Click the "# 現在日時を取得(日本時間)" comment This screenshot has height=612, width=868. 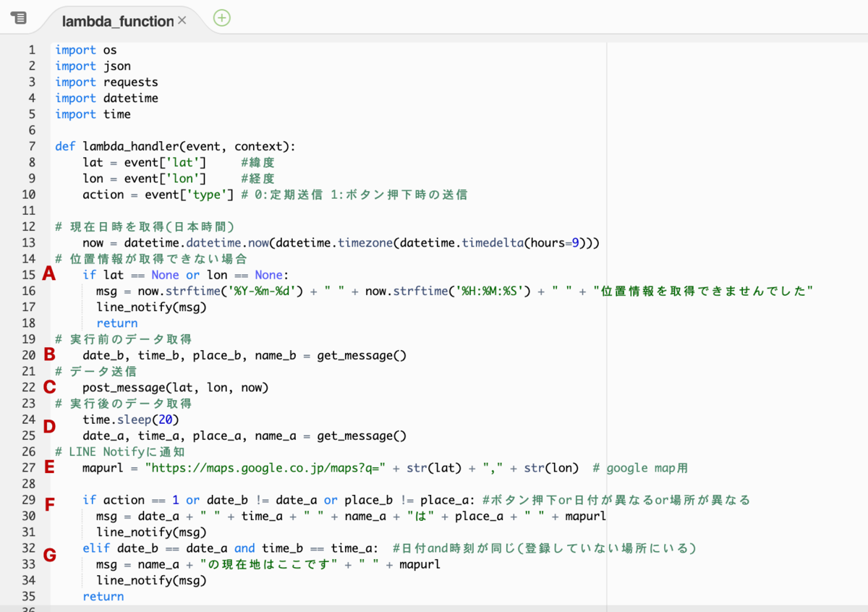point(145,226)
